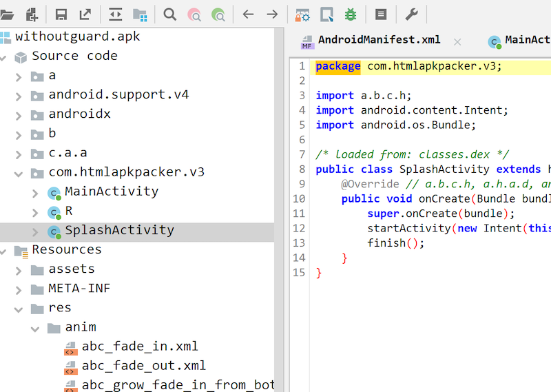Click the Open file folder icon
551x392 pixels.
pyautogui.click(x=7, y=14)
